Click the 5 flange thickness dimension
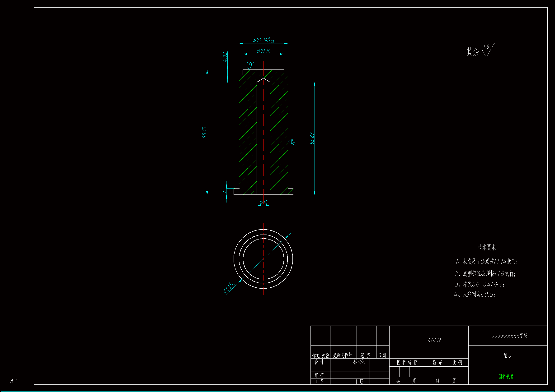Viewport: 555px width, 392px height. 224,192
